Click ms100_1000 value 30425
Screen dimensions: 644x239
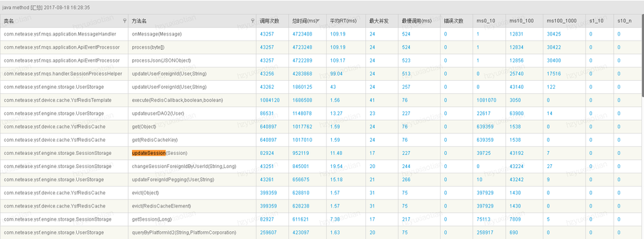click(x=554, y=34)
